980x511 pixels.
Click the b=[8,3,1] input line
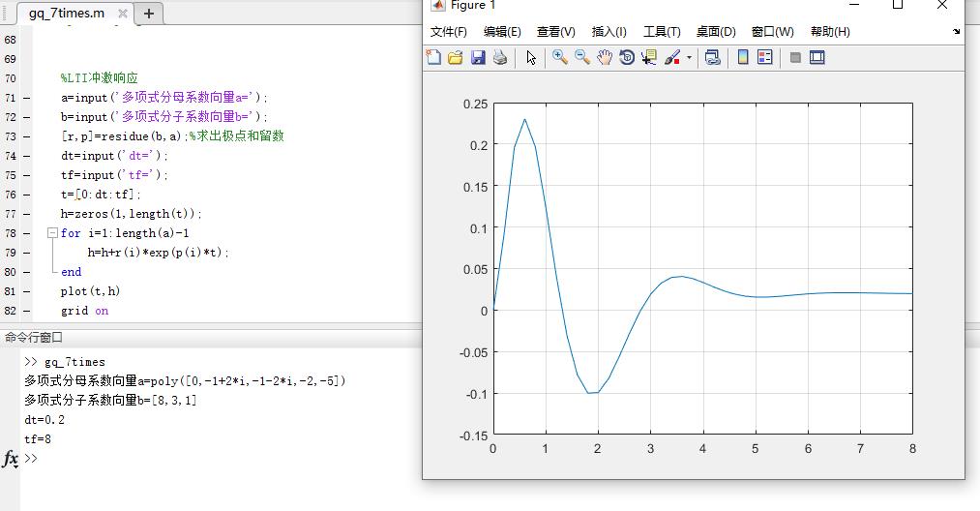point(110,401)
